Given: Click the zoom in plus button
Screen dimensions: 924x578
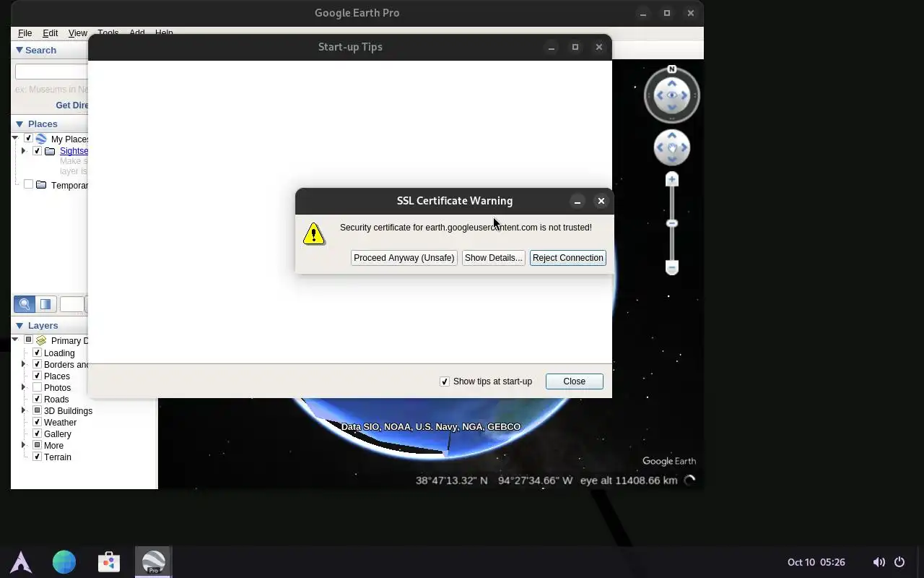Looking at the screenshot, I should click(672, 179).
